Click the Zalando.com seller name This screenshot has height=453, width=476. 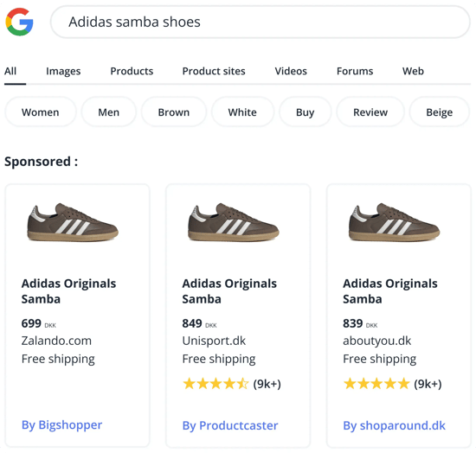coord(56,341)
